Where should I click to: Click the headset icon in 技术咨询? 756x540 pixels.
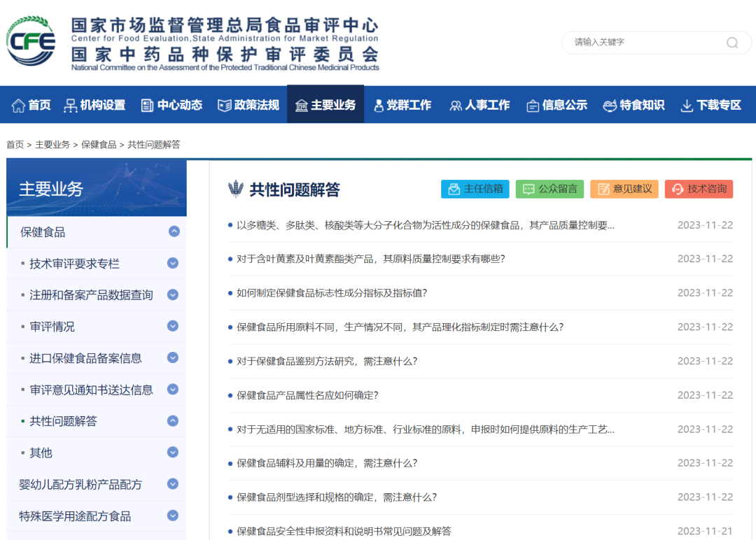[678, 190]
